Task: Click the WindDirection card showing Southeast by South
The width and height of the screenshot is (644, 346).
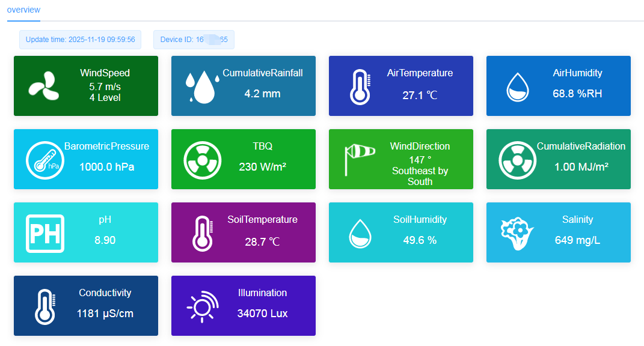Action: click(x=400, y=159)
